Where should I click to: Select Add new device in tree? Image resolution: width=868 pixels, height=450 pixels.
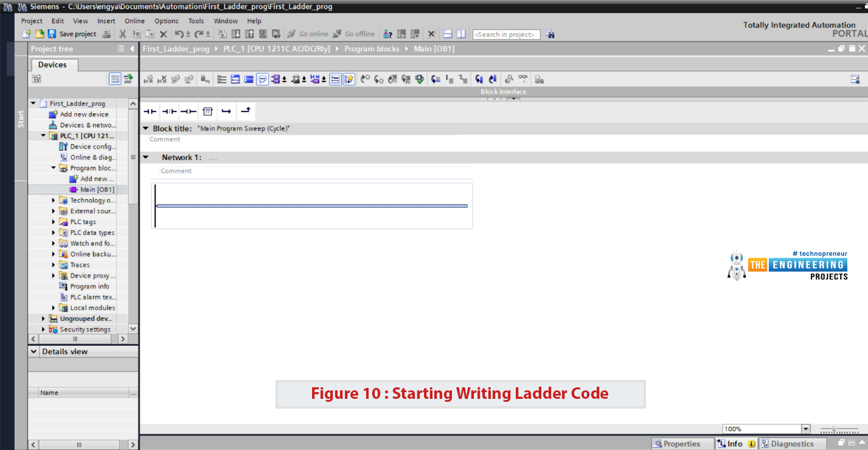78,114
